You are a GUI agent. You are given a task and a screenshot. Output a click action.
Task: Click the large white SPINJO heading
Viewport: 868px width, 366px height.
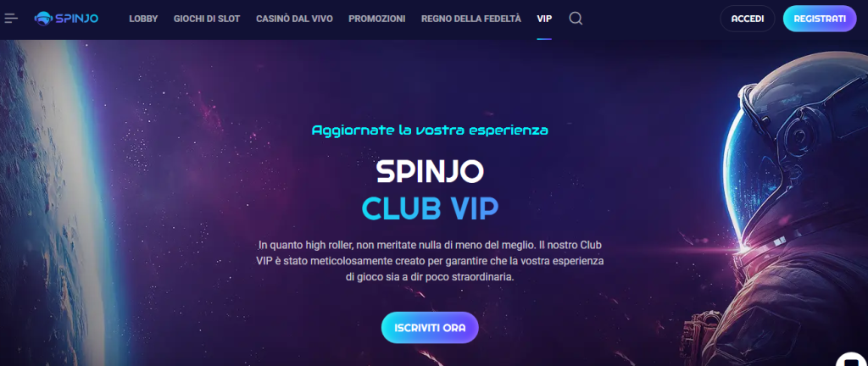coord(430,172)
